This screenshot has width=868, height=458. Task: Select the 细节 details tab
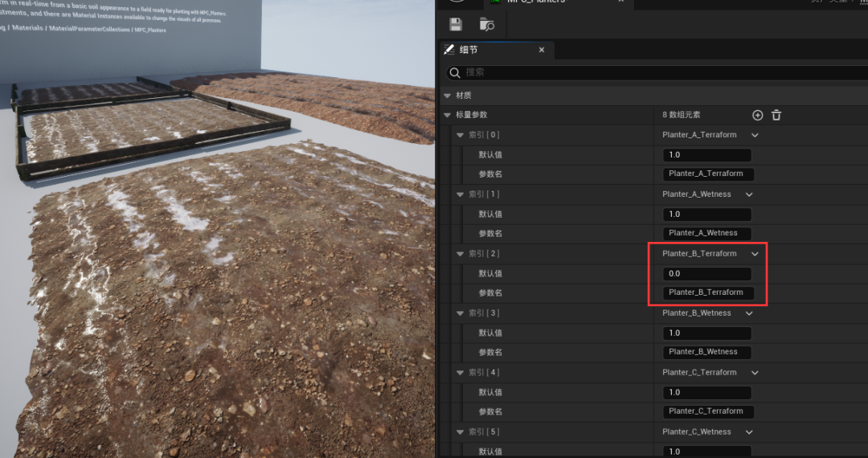coord(469,50)
